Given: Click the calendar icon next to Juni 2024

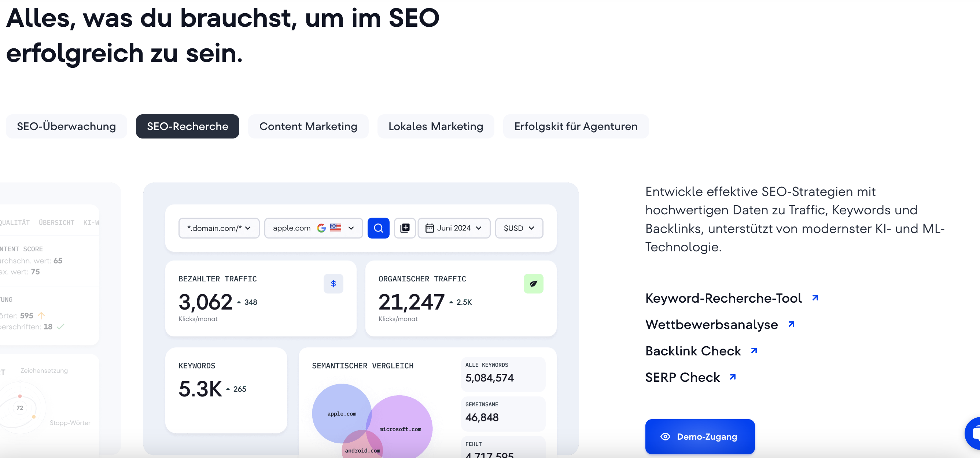Looking at the screenshot, I should 430,228.
